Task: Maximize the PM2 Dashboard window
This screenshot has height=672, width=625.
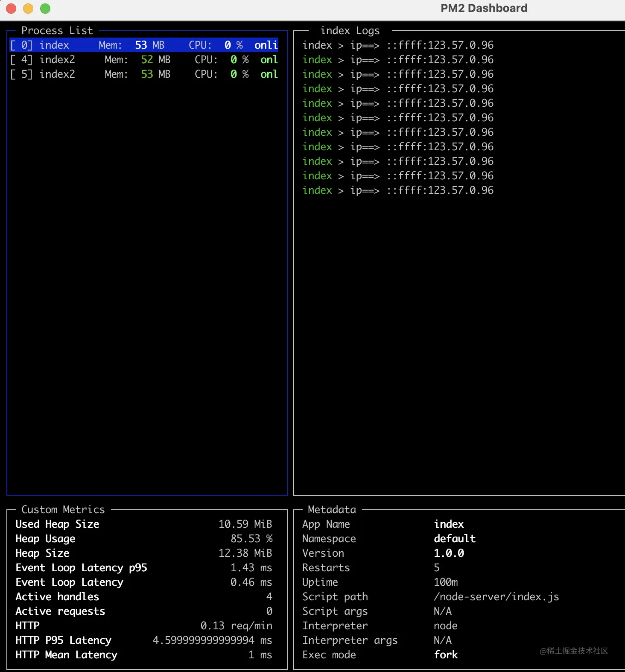Action: tap(45, 9)
